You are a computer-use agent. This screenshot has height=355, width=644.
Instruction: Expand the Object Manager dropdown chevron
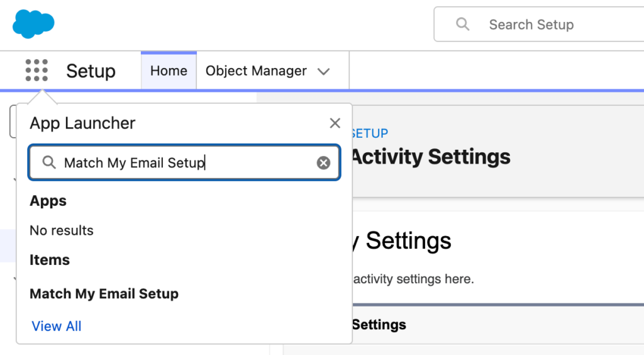(x=324, y=71)
